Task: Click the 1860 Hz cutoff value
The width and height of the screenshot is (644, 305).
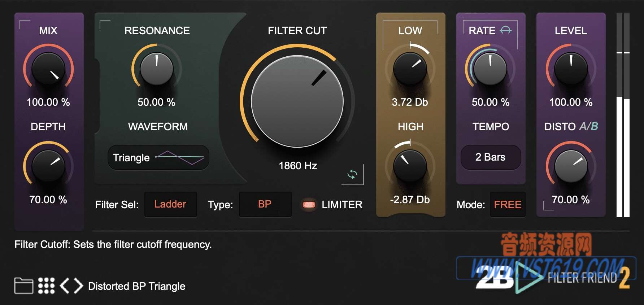Action: 298,166
